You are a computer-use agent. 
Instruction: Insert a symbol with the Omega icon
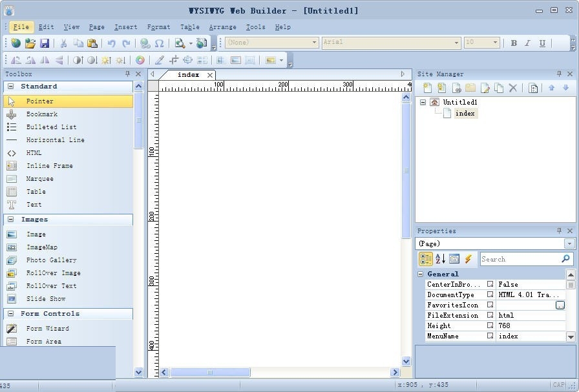tap(159, 43)
